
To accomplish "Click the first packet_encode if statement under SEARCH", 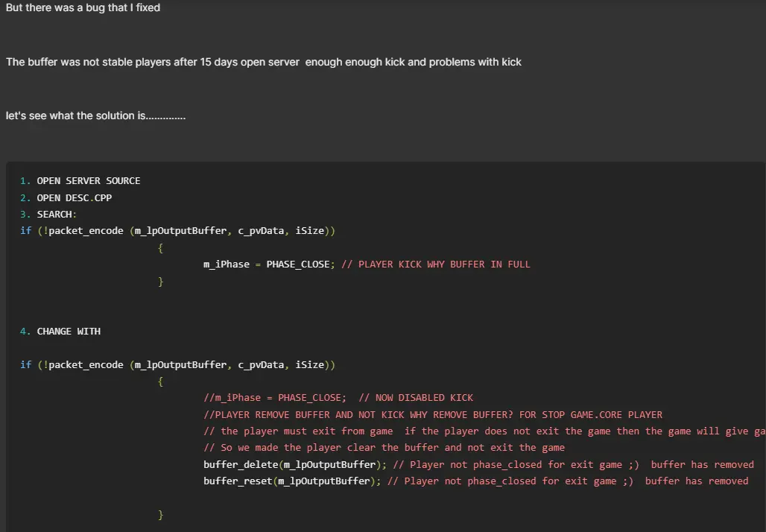I will point(177,231).
